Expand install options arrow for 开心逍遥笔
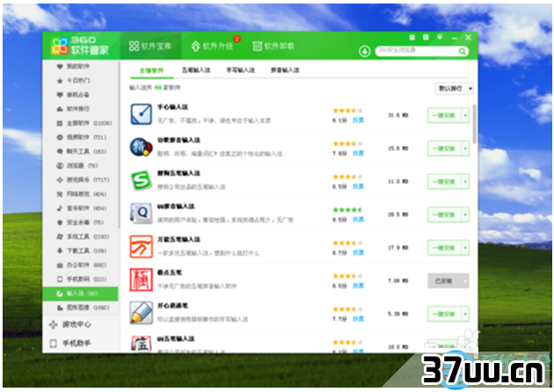554x392 pixels. (x=466, y=314)
